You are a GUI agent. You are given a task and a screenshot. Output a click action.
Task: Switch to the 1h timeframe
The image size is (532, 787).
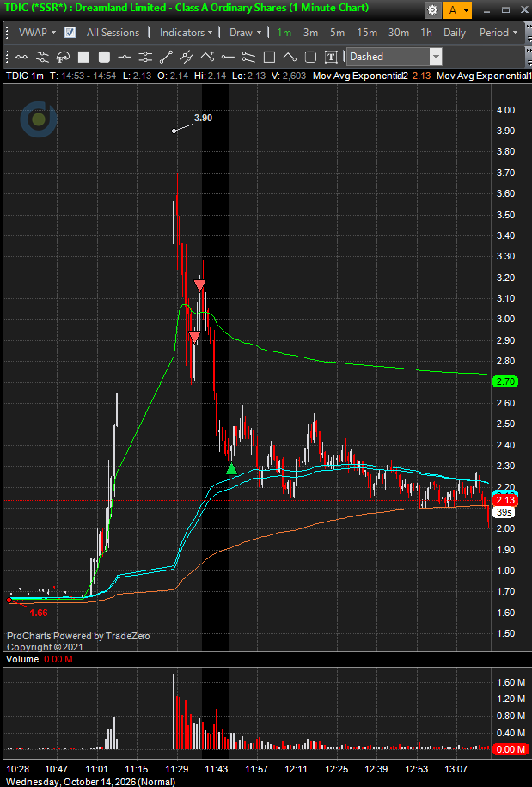coord(426,32)
